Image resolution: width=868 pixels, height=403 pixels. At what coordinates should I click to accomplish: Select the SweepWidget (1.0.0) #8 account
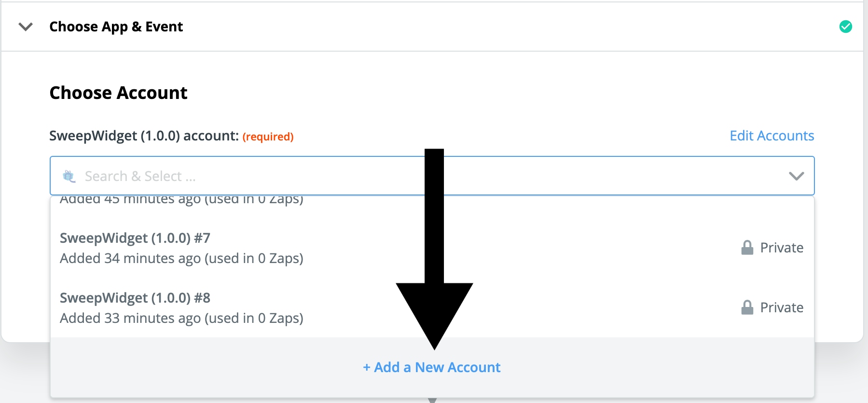click(136, 298)
